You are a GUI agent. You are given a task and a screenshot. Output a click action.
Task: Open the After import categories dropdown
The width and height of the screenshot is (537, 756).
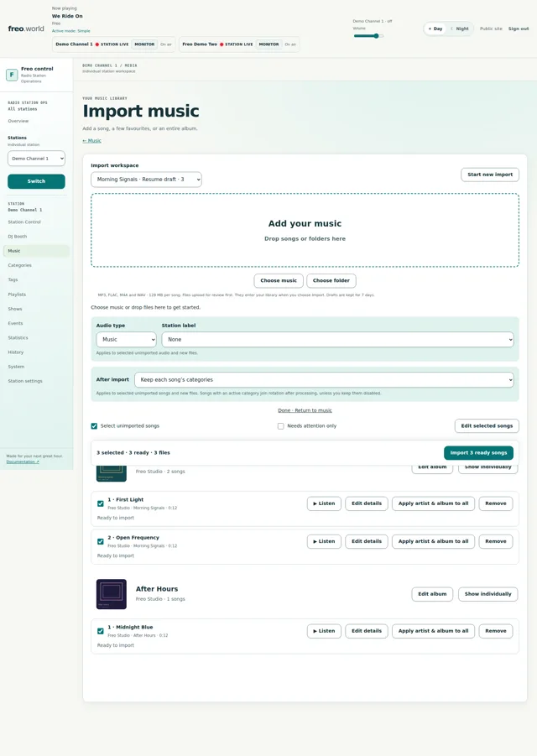coord(324,379)
